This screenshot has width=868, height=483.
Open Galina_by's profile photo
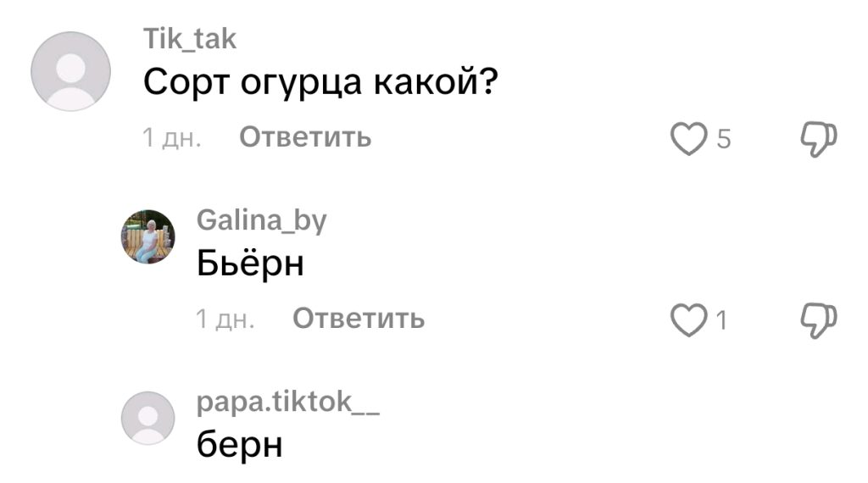[x=148, y=236]
